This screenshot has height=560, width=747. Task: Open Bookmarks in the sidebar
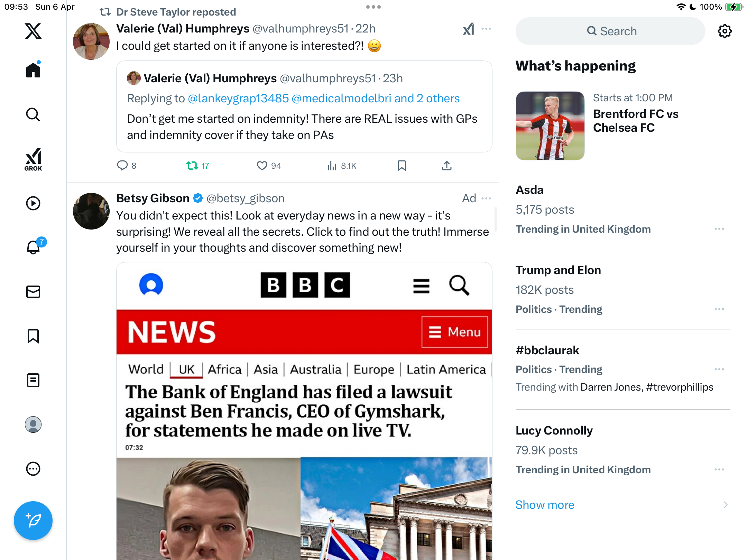pyautogui.click(x=33, y=336)
